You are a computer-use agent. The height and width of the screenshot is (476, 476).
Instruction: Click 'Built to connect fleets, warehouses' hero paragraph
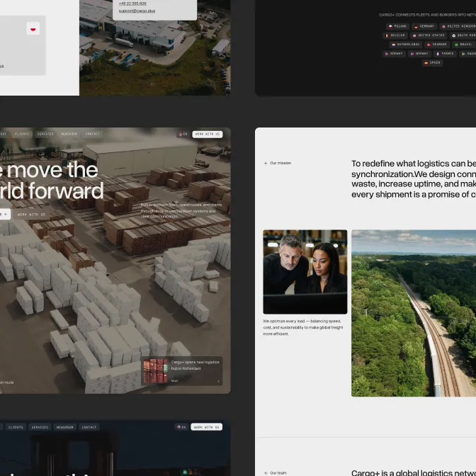(x=181, y=210)
